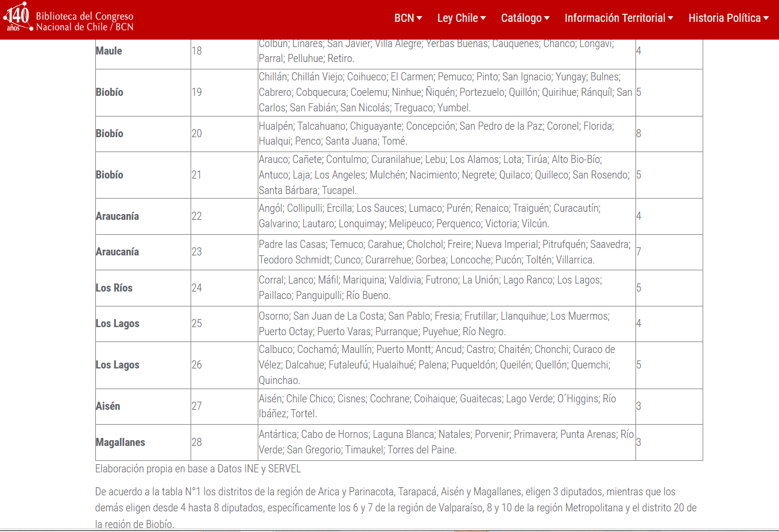
Task: Click deputies count 8 for district 20
Action: [x=669, y=134]
